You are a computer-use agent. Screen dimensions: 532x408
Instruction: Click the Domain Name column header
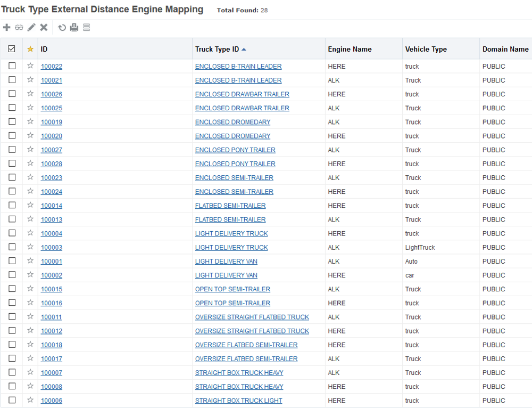(x=505, y=49)
